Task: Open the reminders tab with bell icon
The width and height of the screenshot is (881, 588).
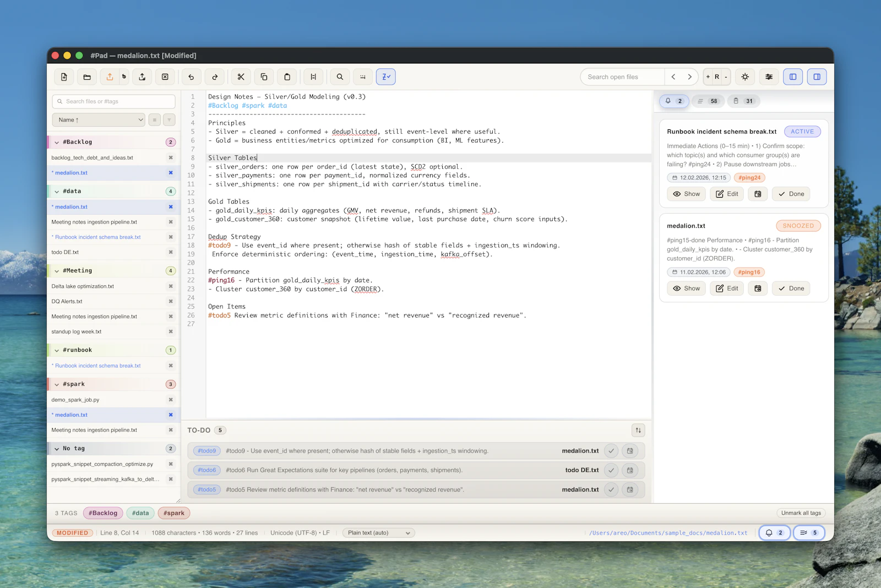Action: click(x=674, y=101)
